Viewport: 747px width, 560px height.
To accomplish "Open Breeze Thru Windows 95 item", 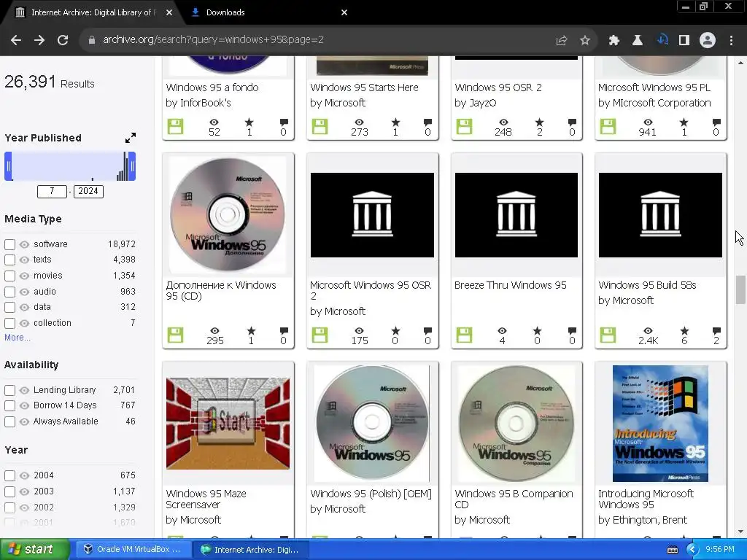I will pyautogui.click(x=510, y=285).
